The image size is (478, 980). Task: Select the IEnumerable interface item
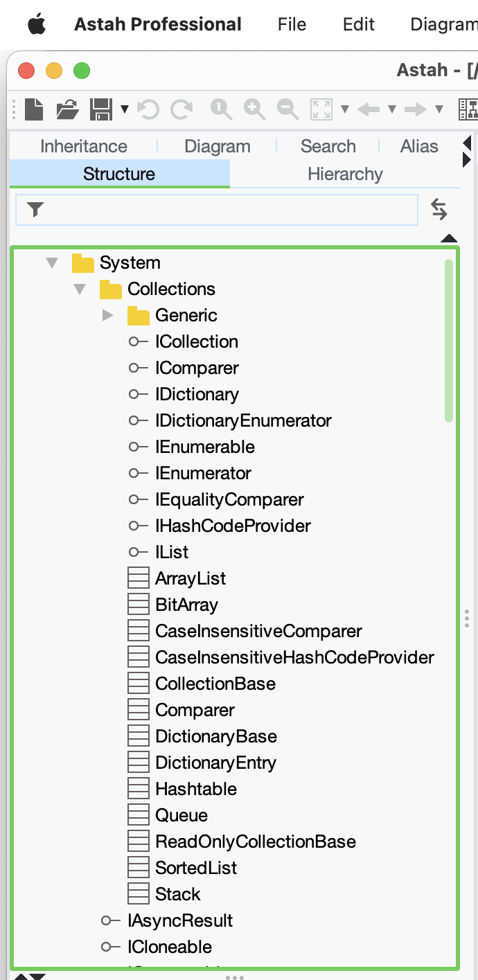(x=205, y=447)
